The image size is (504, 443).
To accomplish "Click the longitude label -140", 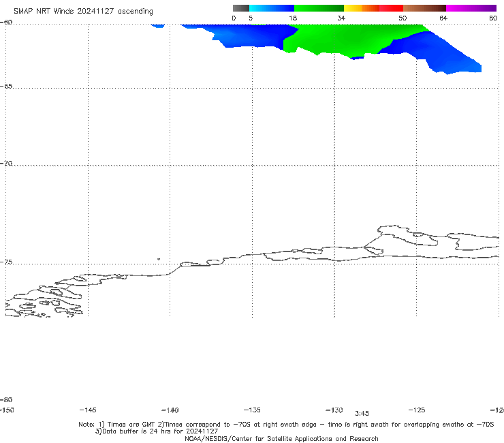I will [x=170, y=410].
